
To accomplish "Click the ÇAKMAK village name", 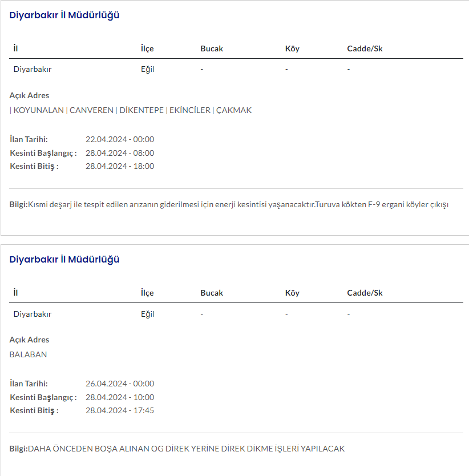I will (234, 110).
